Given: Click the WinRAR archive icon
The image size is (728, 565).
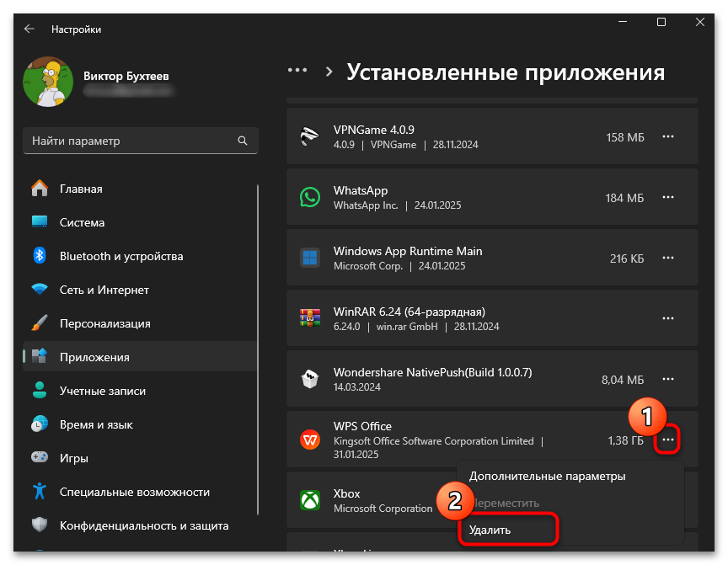Looking at the screenshot, I should pyautogui.click(x=310, y=318).
